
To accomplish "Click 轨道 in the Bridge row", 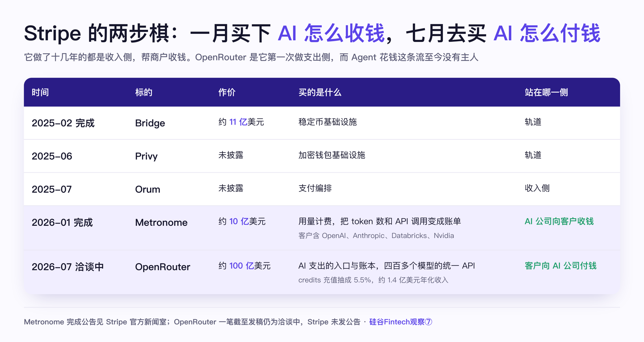I will [x=533, y=122].
